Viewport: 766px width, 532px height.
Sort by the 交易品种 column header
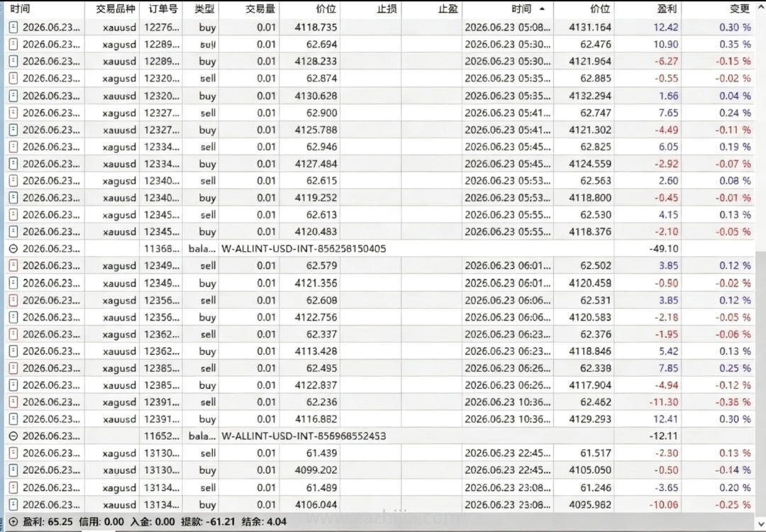tap(116, 9)
